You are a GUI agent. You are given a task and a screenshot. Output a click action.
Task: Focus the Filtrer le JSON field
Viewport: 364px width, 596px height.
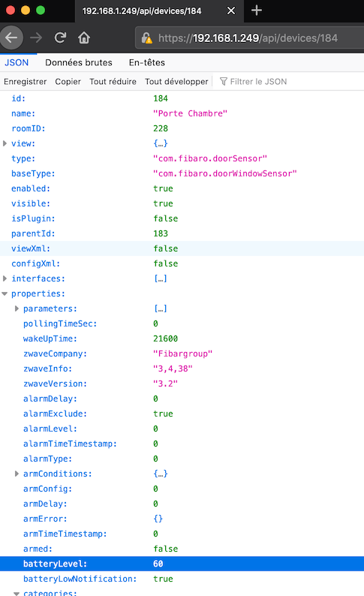[x=258, y=81]
